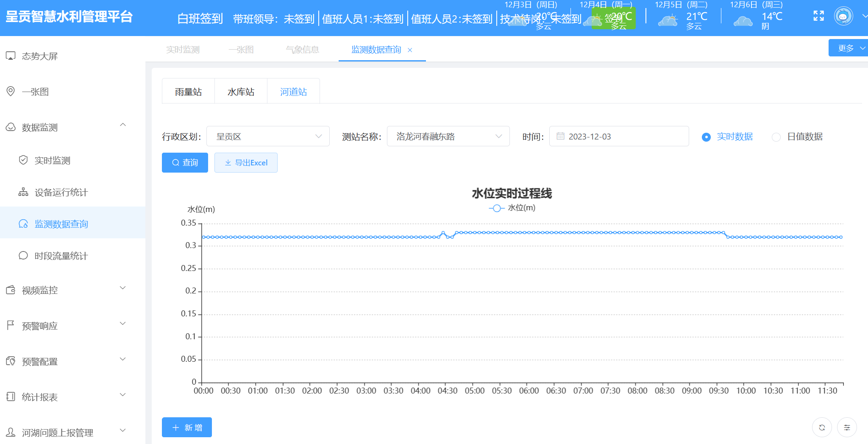This screenshot has height=444, width=868.
Task: Open the table settings sliders icon
Action: click(847, 427)
